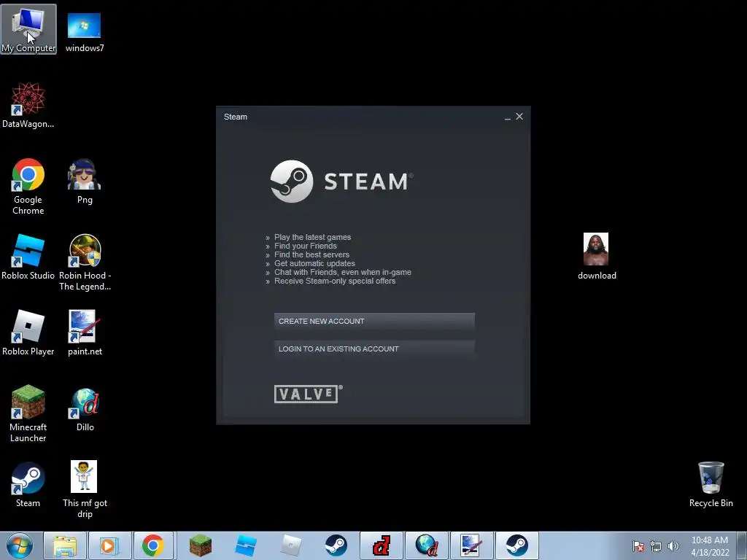Select the download image file on desktop
Image resolution: width=747 pixels, height=560 pixels.
[597, 257]
